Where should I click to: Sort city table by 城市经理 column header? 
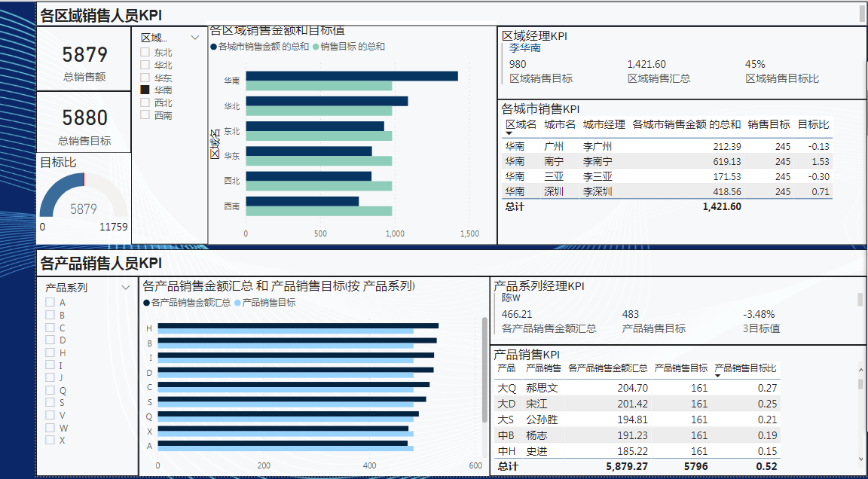(x=604, y=124)
